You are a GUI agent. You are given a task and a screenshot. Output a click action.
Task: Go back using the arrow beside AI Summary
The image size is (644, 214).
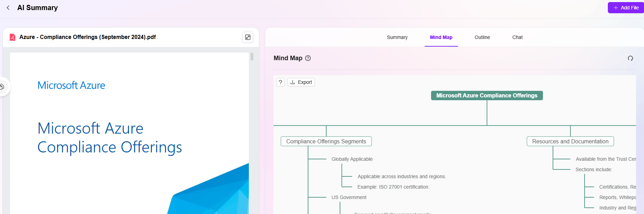(x=8, y=8)
